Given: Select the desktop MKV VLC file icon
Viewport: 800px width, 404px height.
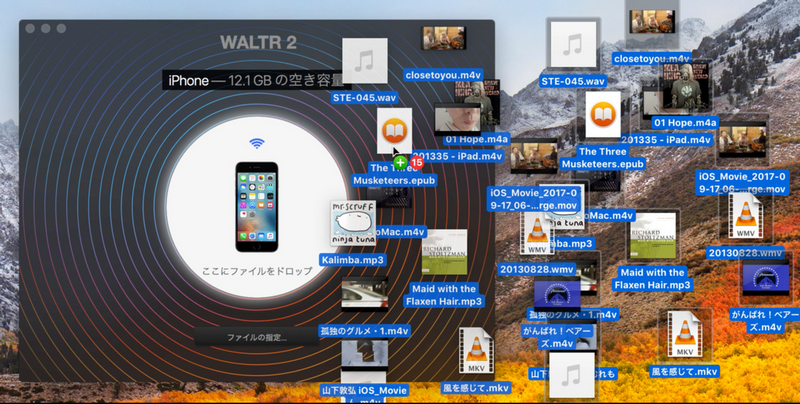Looking at the screenshot, I should (x=685, y=334).
